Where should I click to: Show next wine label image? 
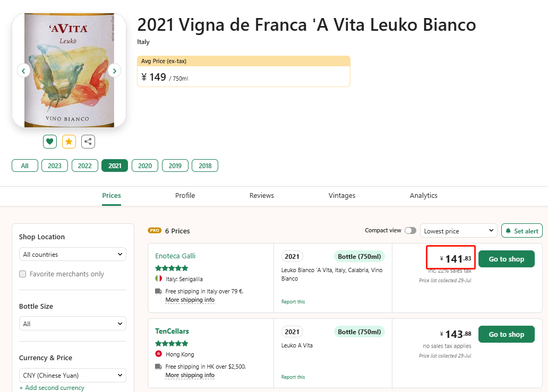pyautogui.click(x=114, y=70)
